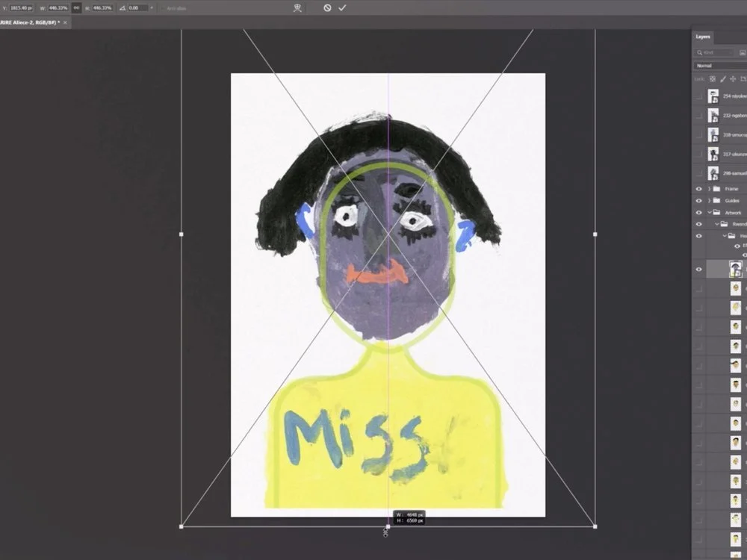Click the Y position input field
Image resolution: width=747 pixels, height=560 pixels.
point(21,7)
